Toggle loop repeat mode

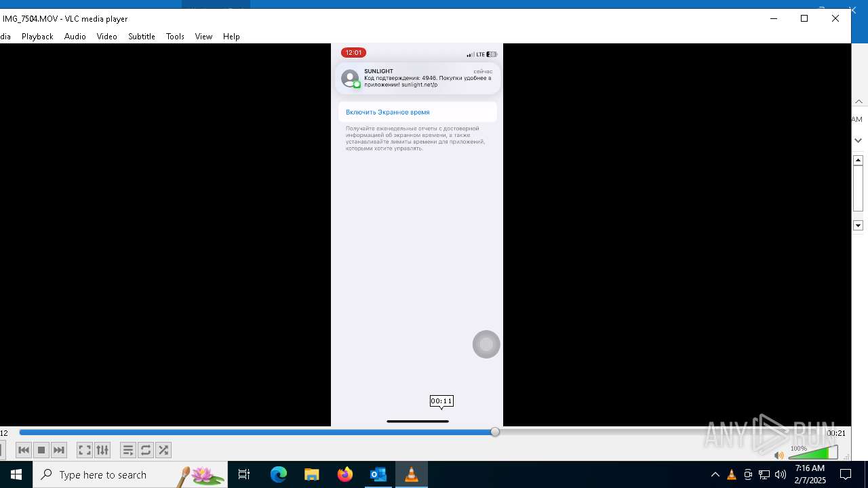pos(146,450)
